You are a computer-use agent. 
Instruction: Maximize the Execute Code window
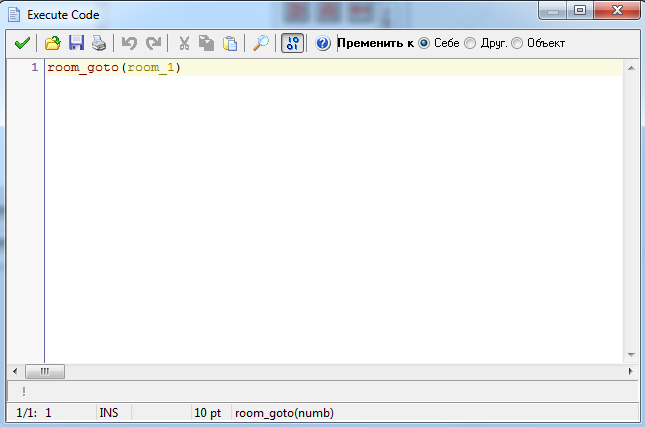(x=580, y=10)
